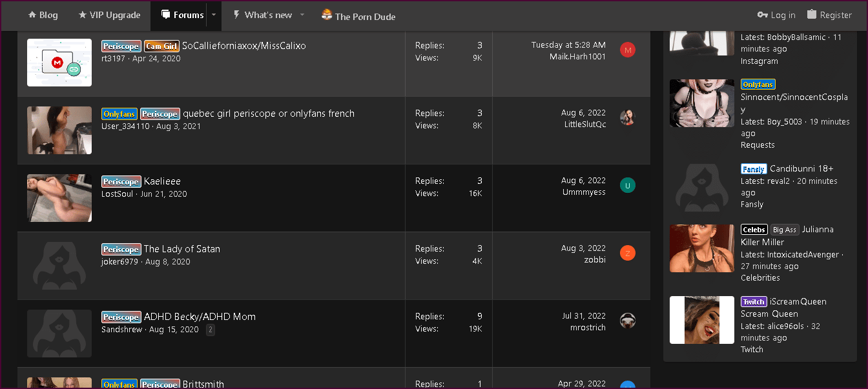Open the What's new section
Image resolution: width=868 pixels, height=389 pixels.
262,15
